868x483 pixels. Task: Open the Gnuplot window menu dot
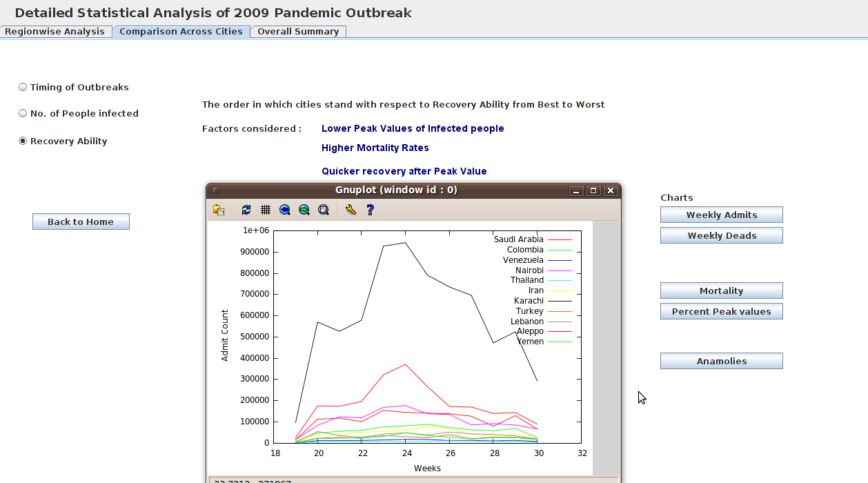(215, 190)
